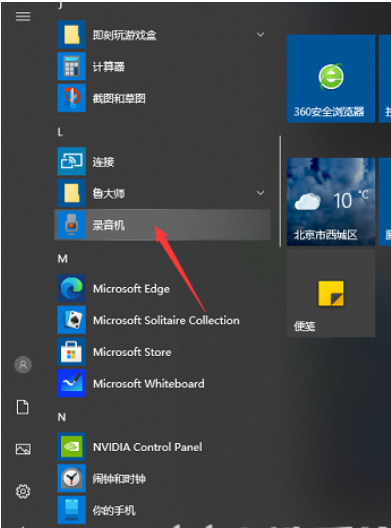Viewport: 391px width, 528px height.
Task: Open the 便笺 sticky notes tile
Action: [331, 293]
